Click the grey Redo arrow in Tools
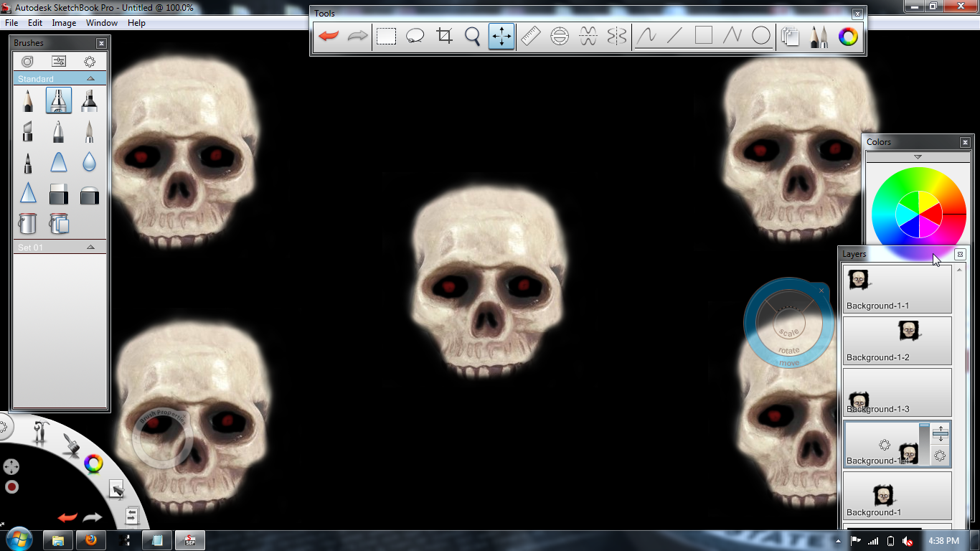The image size is (980, 551). pos(357,36)
